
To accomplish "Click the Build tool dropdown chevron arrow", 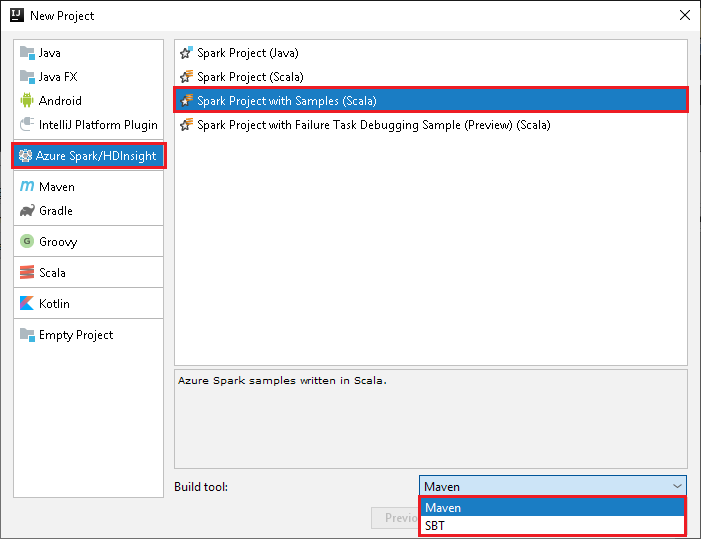I will [677, 486].
